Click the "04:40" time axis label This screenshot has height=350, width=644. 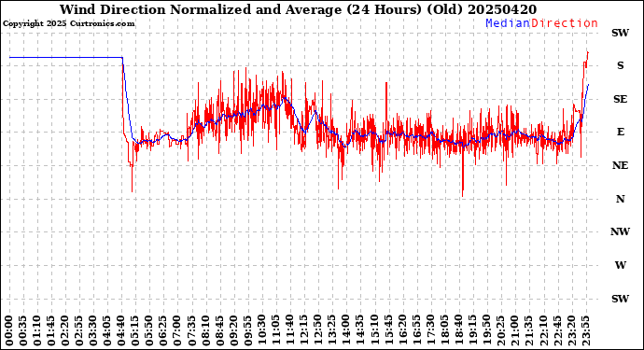121,330
